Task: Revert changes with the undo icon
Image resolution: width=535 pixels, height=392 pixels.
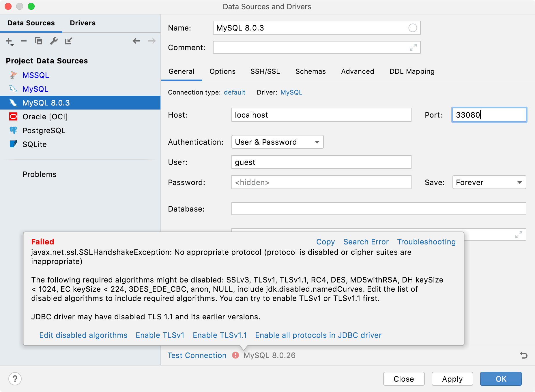Action: click(x=523, y=355)
